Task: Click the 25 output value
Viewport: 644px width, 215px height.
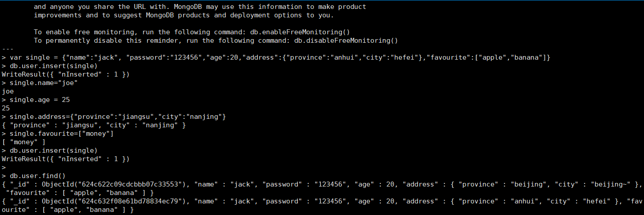Action: point(6,108)
